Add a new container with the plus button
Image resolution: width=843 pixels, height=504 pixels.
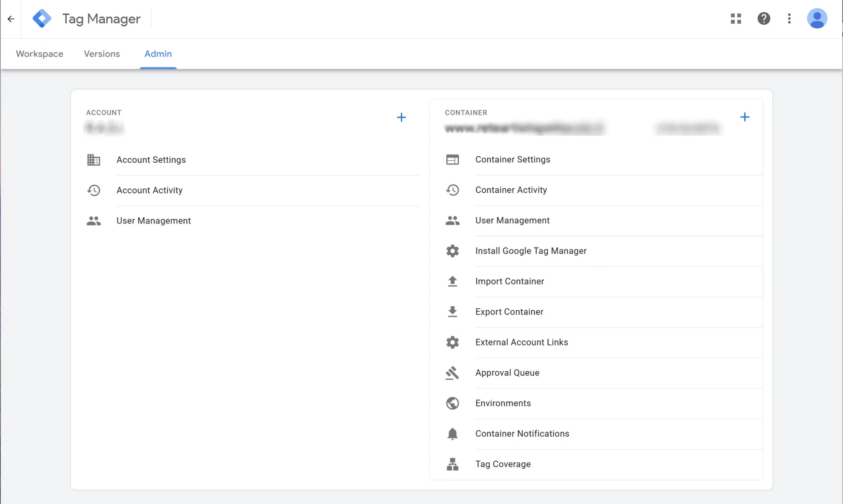click(745, 117)
